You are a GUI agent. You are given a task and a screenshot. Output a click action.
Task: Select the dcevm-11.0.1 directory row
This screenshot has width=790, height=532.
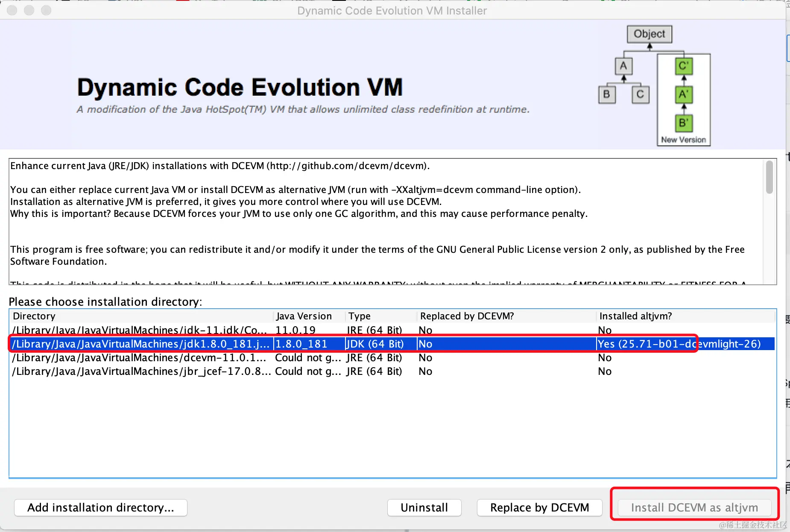[392, 357]
